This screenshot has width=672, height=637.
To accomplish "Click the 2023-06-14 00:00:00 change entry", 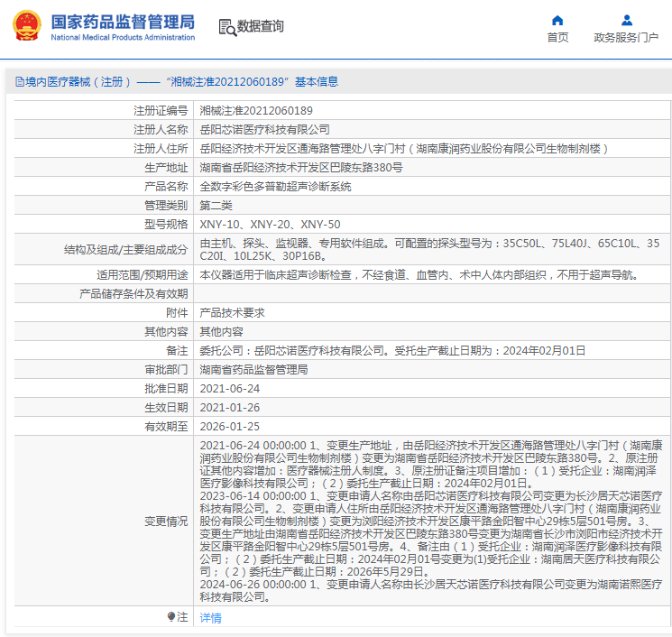I will coord(431,534).
